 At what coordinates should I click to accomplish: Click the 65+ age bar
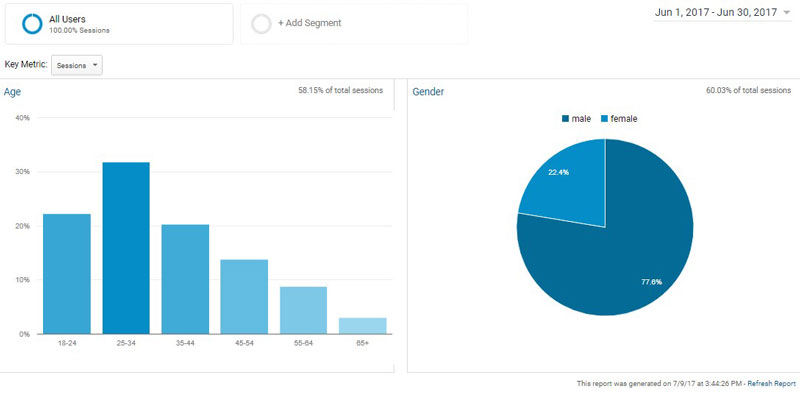[x=362, y=326]
